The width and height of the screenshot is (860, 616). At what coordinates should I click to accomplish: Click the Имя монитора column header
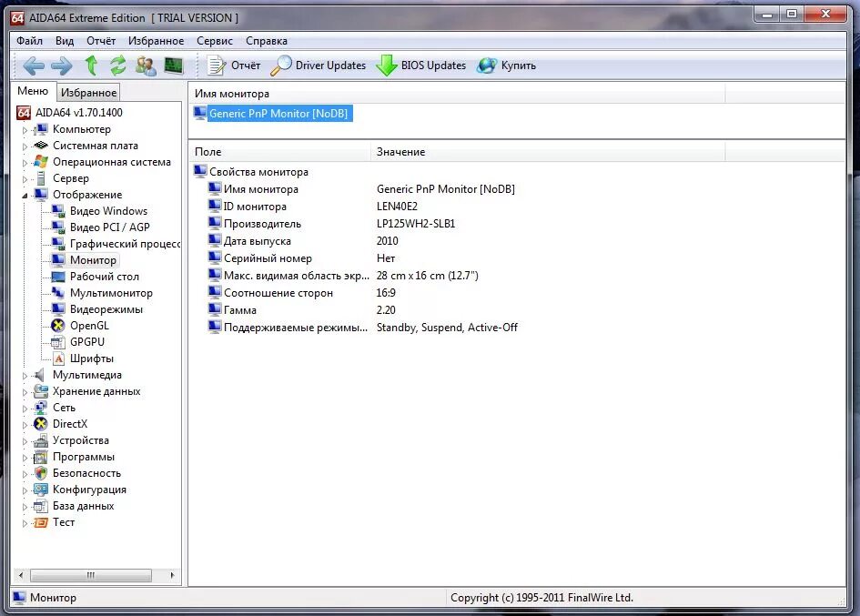pyautogui.click(x=456, y=94)
